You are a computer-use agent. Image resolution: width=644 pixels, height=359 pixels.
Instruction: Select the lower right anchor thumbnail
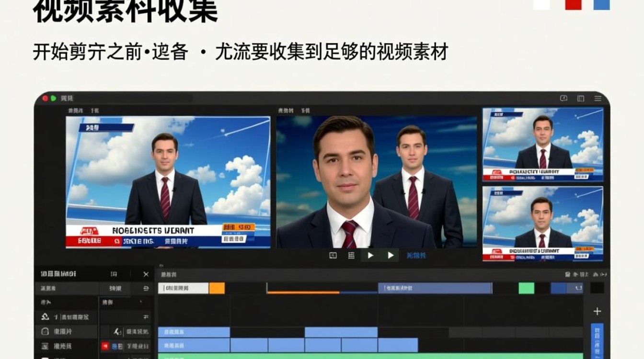coord(543,223)
